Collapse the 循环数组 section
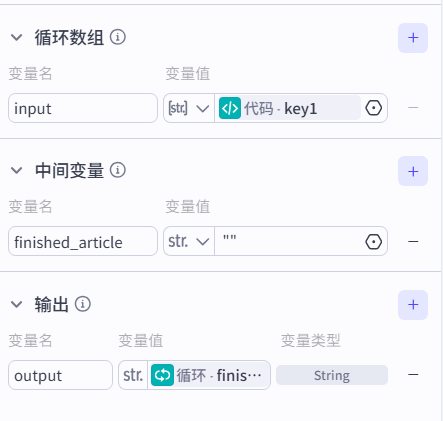Viewport: 443px width, 421px height. click(x=16, y=37)
